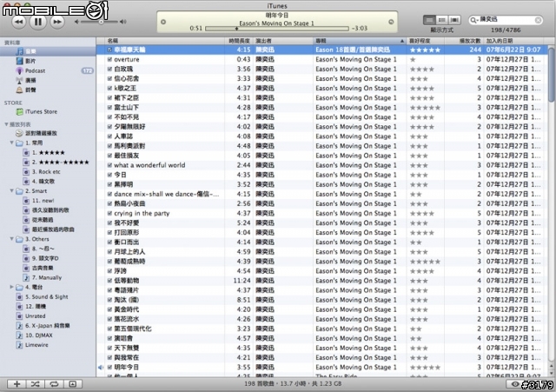Switch to Cover Flow view mode
The height and width of the screenshot is (392, 556).
tap(454, 20)
